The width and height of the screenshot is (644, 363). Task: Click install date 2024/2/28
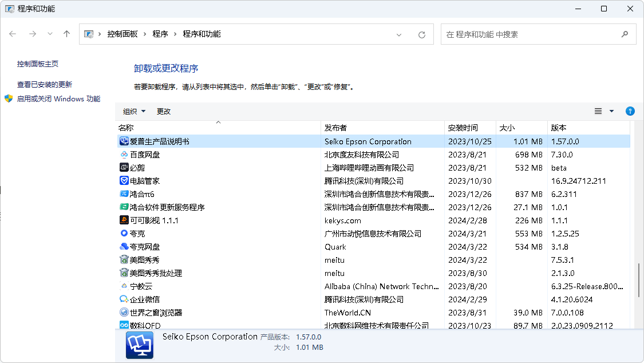pyautogui.click(x=467, y=220)
